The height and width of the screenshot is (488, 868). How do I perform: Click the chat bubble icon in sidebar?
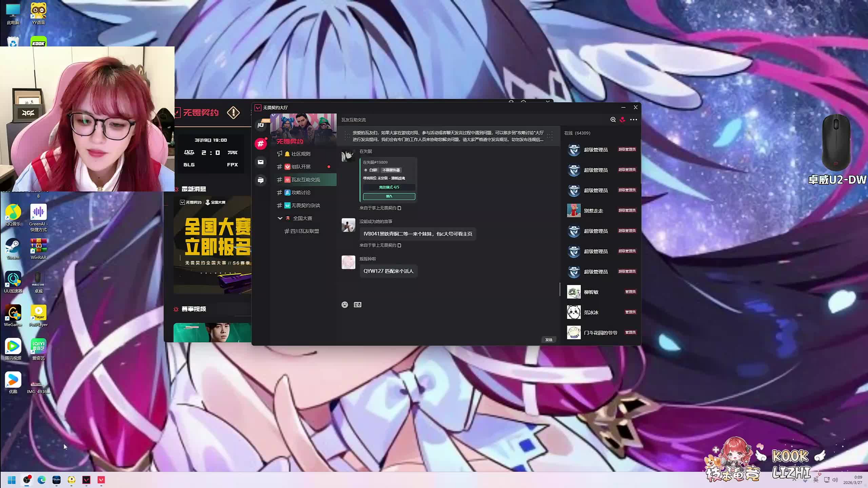coord(260,180)
